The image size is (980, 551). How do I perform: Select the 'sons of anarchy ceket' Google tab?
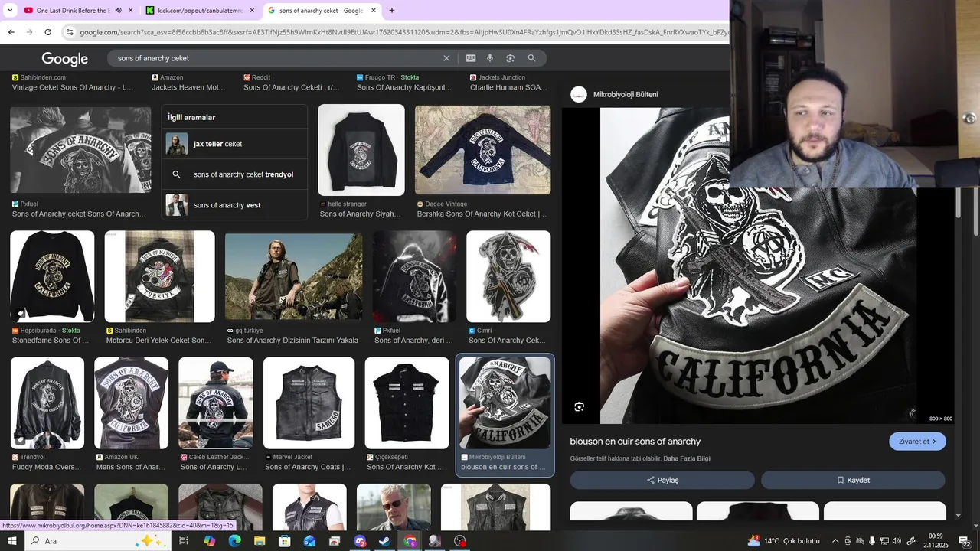pos(321,11)
